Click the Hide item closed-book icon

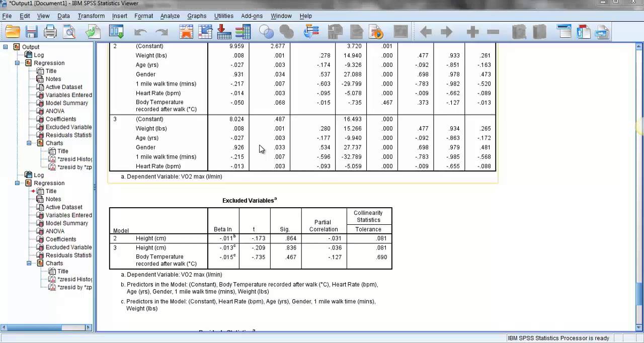tap(539, 32)
